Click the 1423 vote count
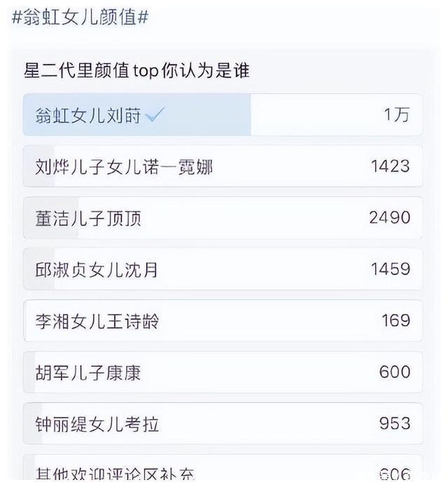This screenshot has width=448, height=487. click(391, 167)
